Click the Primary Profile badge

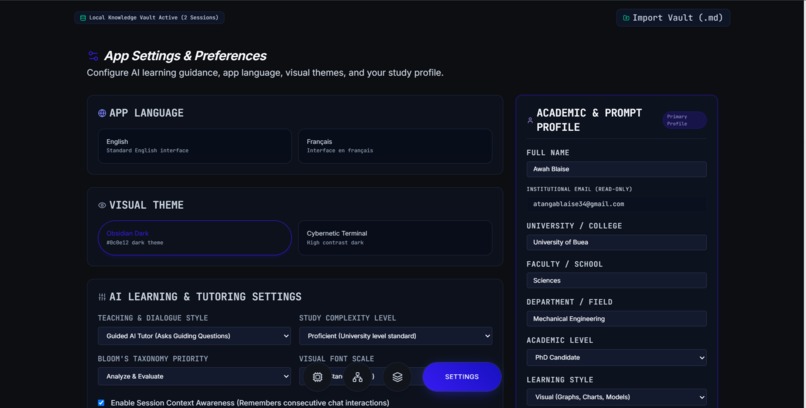point(684,120)
